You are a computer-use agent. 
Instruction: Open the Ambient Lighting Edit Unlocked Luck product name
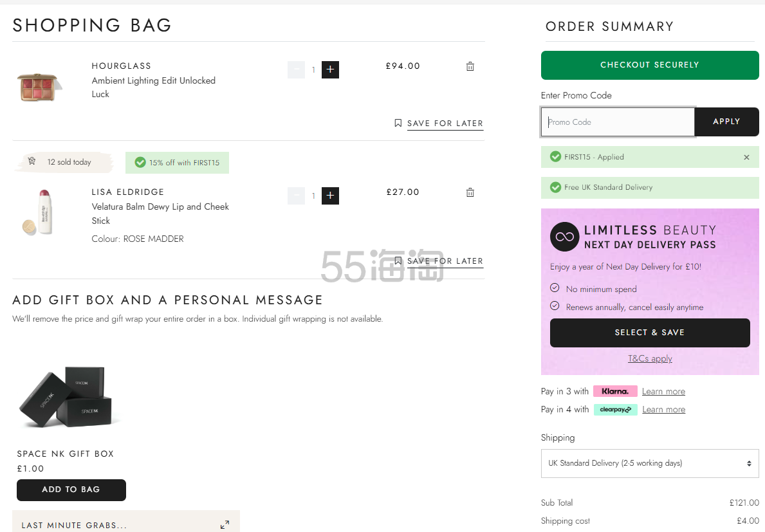point(153,87)
